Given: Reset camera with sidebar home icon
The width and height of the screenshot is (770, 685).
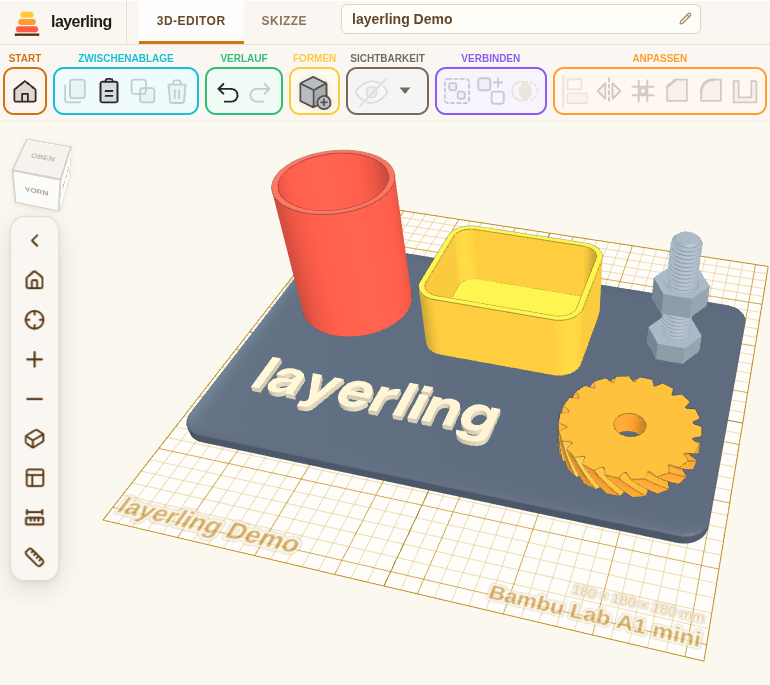Looking at the screenshot, I should tap(34, 280).
